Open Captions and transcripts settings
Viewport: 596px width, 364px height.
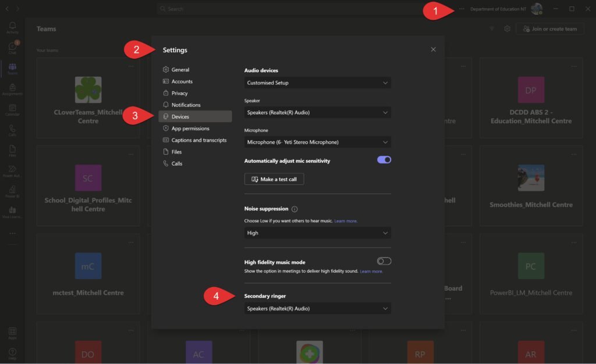(x=195, y=140)
